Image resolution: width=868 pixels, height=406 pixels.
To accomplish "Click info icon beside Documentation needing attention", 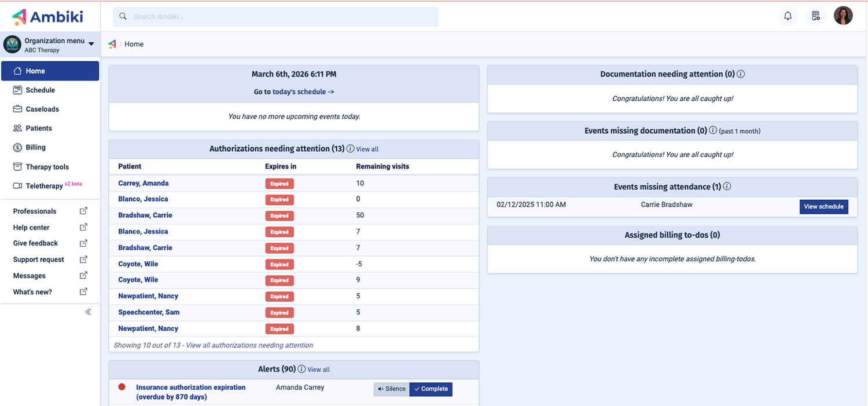I will tap(741, 74).
